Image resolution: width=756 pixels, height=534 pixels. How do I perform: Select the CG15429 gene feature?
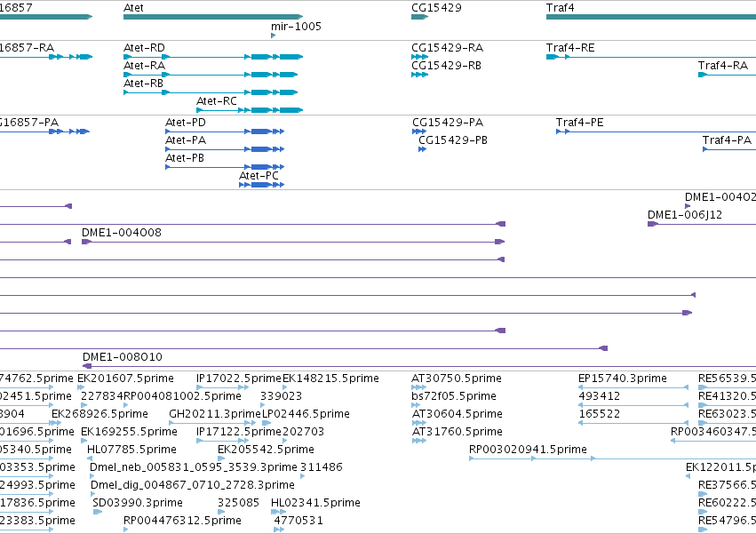point(419,17)
